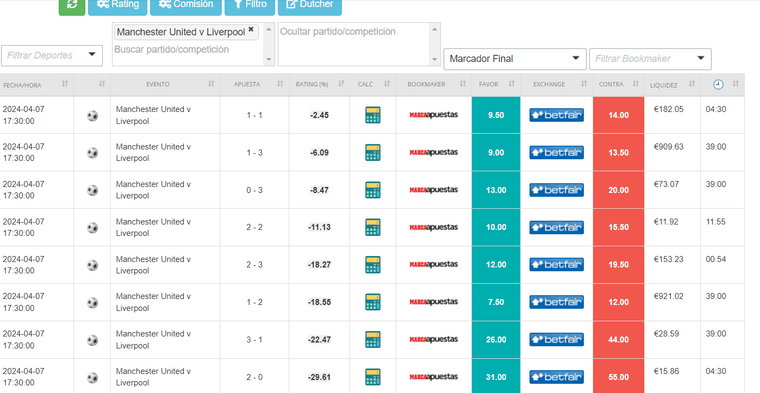This screenshot has height=393, width=760.
Task: Click the football icon in the 1 - 1 row
Action: pos(92,115)
